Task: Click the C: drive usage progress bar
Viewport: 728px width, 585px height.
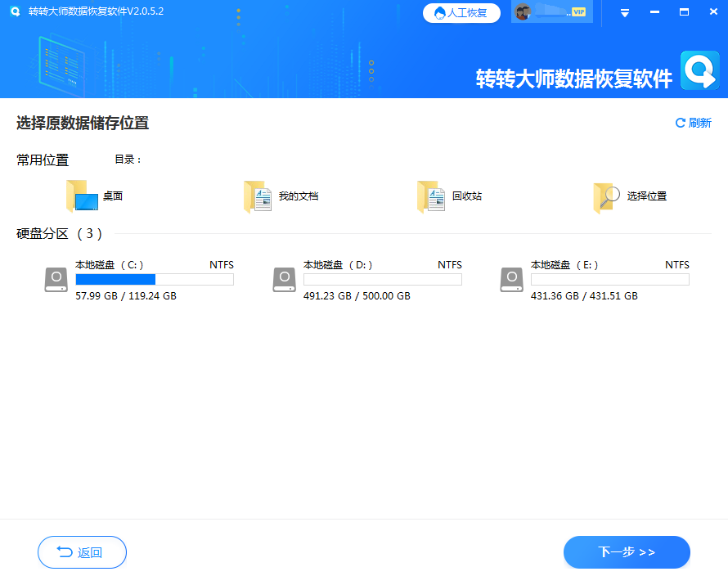Action: pos(154,279)
